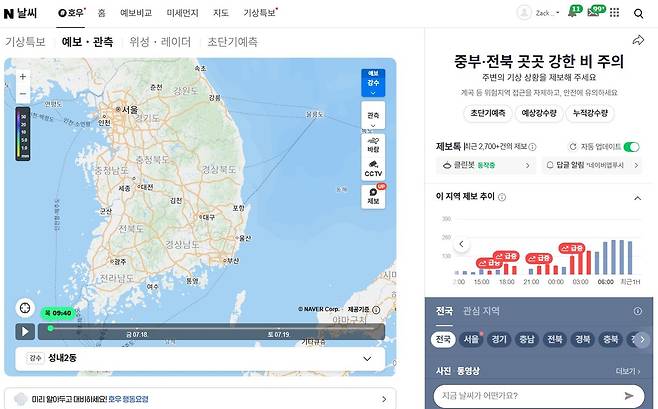Switch to 위성·레이더 tab
This screenshot has height=409, width=658.
[160, 42]
